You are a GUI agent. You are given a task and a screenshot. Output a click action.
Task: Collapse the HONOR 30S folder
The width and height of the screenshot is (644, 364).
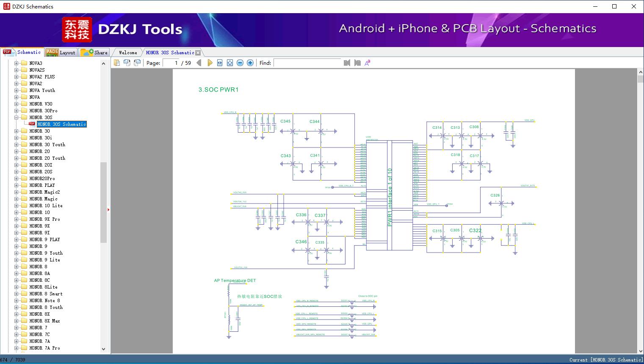(17, 117)
